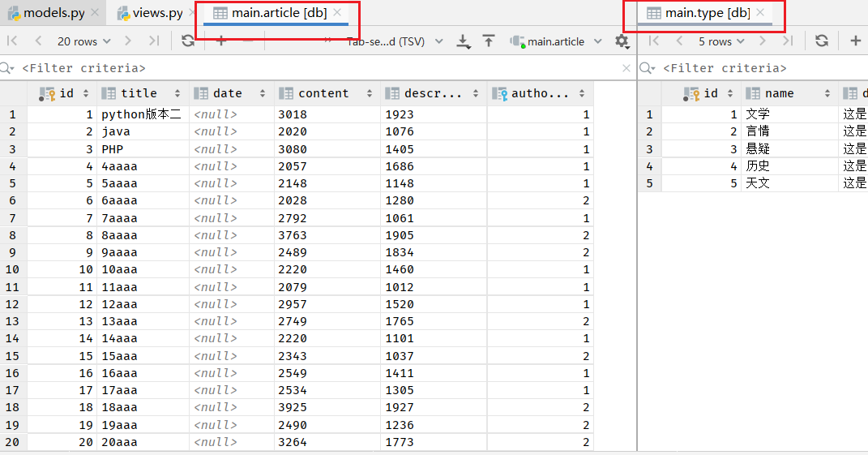Screen dimensions: 868x455
Task: Click the Dump Data download icon
Action: [463, 41]
